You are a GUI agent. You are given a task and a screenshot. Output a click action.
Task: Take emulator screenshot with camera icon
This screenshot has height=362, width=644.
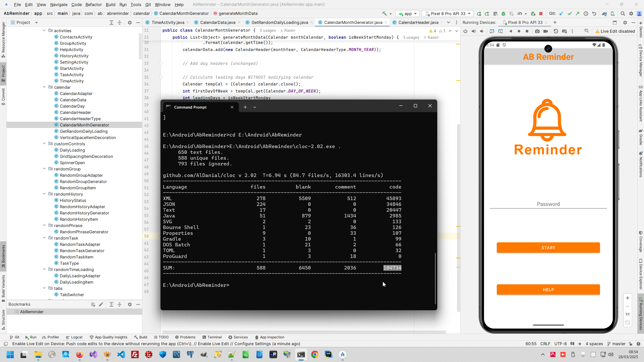[x=537, y=31]
